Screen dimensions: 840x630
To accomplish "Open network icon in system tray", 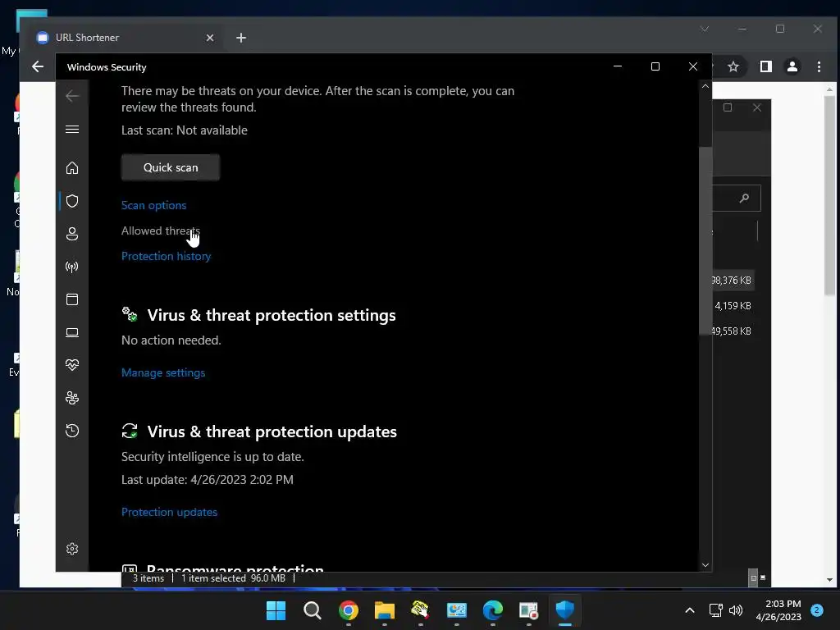I will 715,610.
